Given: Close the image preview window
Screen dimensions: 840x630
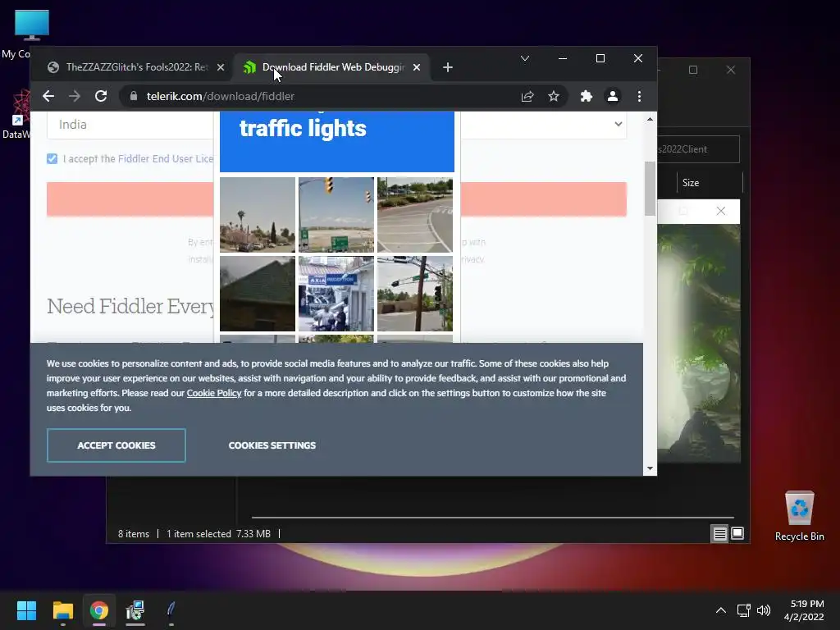Looking at the screenshot, I should (720, 211).
